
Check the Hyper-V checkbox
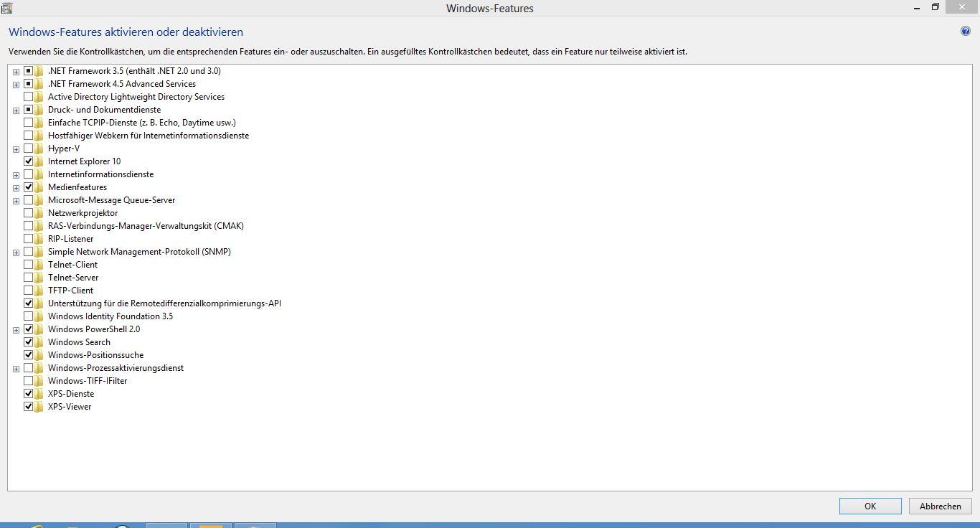click(29, 148)
